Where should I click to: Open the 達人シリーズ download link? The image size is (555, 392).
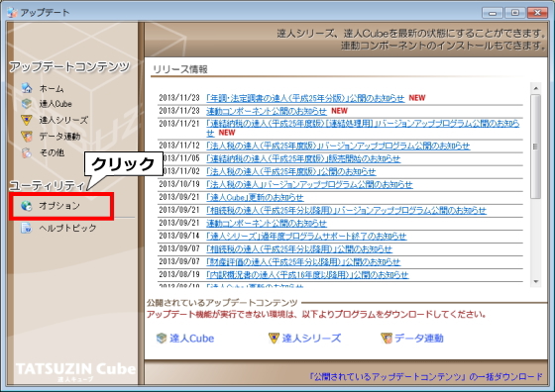311,339
